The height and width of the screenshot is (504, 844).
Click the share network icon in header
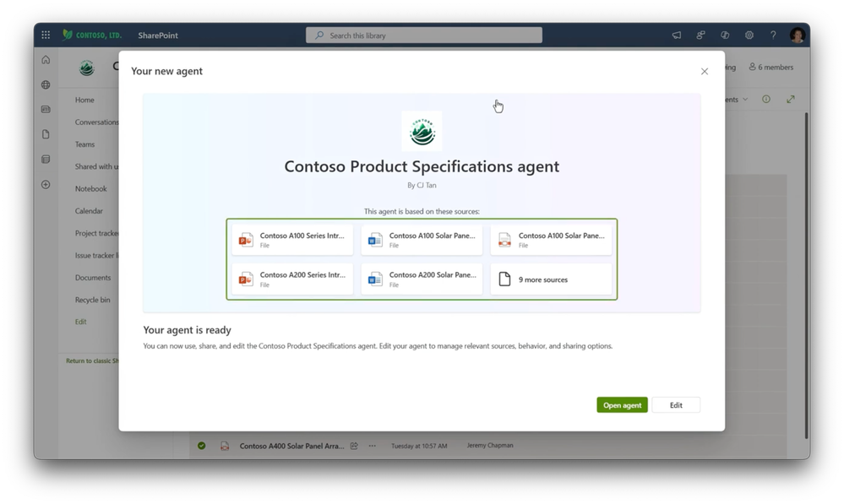(701, 35)
